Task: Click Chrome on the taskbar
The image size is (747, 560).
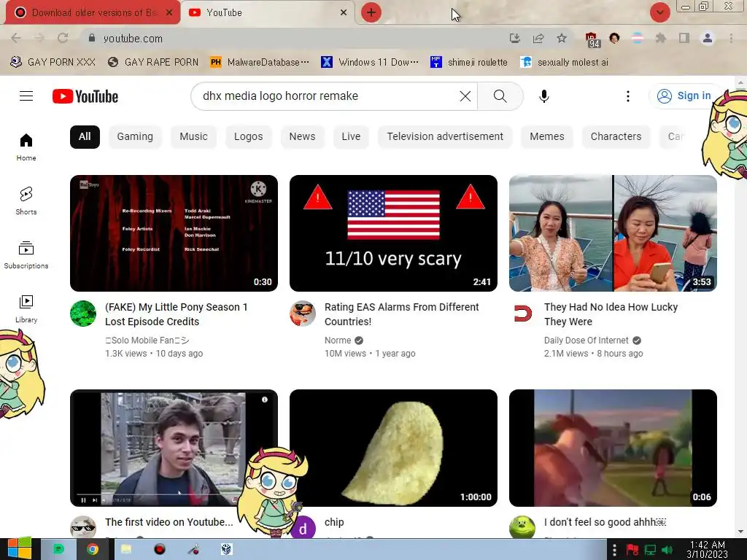Action: (x=93, y=550)
